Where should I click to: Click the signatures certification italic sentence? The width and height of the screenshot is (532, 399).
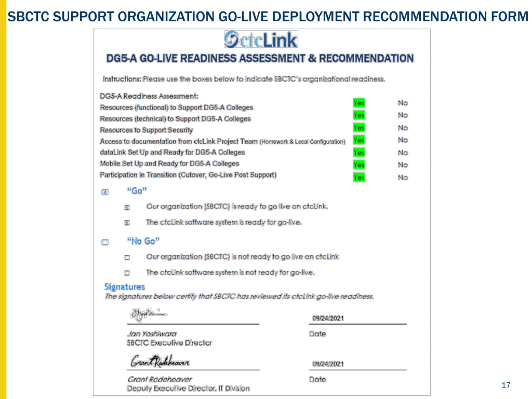click(239, 297)
